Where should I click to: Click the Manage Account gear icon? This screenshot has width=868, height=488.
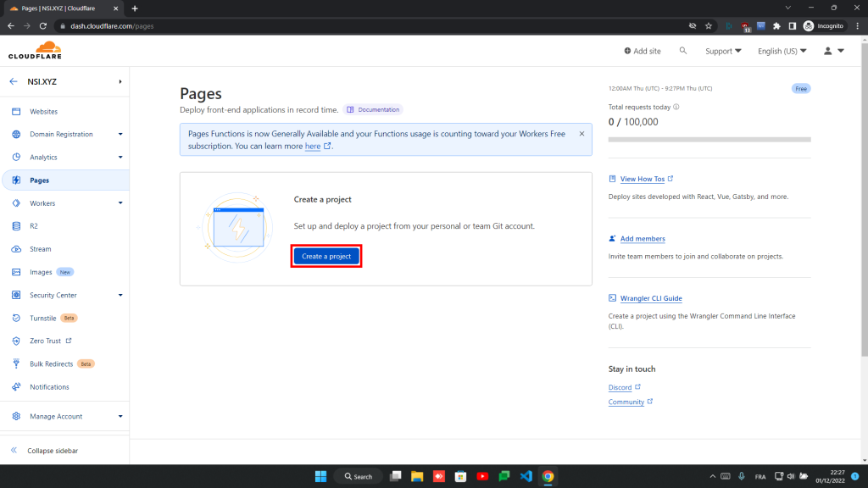[x=16, y=416]
